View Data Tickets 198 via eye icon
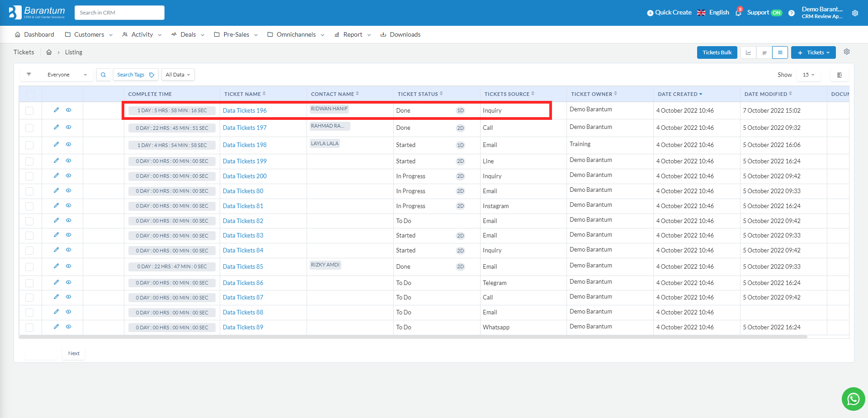Image resolution: width=868 pixels, height=418 pixels. pos(69,144)
